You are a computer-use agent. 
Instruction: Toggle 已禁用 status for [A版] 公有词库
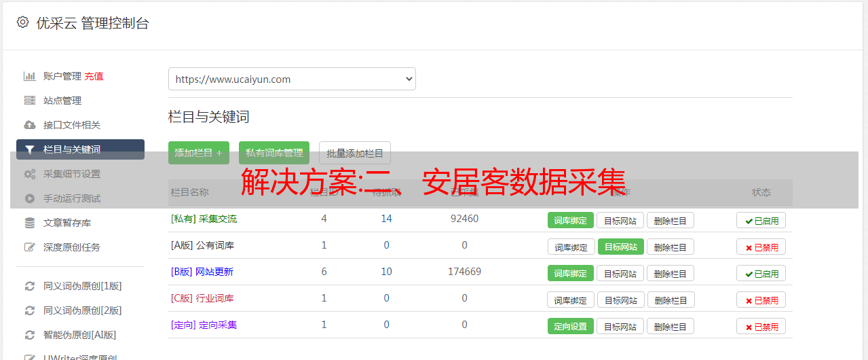tap(761, 247)
